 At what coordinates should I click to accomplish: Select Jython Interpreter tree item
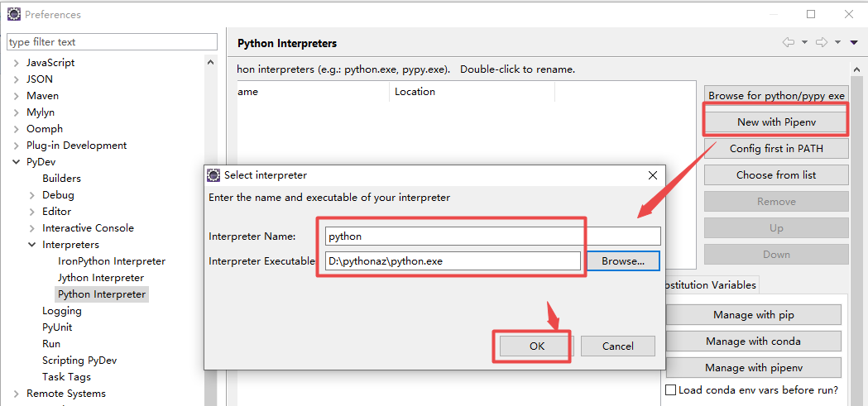[x=101, y=278]
